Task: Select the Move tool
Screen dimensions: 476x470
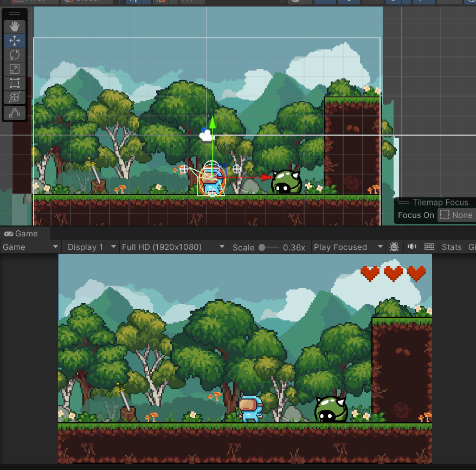Action: pyautogui.click(x=15, y=41)
